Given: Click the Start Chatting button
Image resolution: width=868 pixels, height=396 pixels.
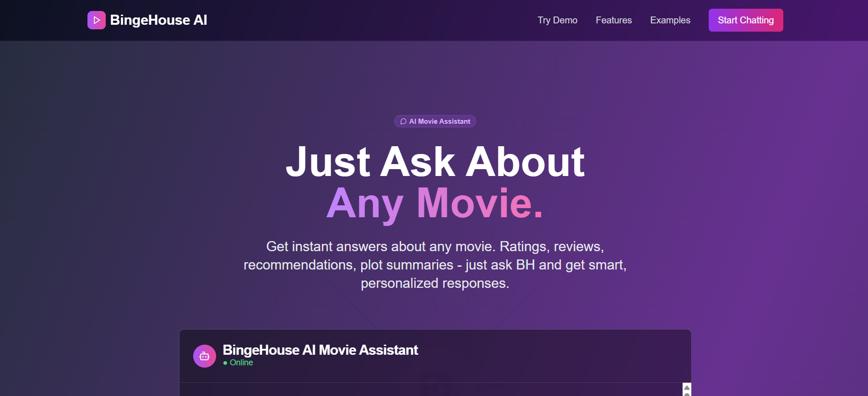Looking at the screenshot, I should click(x=746, y=20).
